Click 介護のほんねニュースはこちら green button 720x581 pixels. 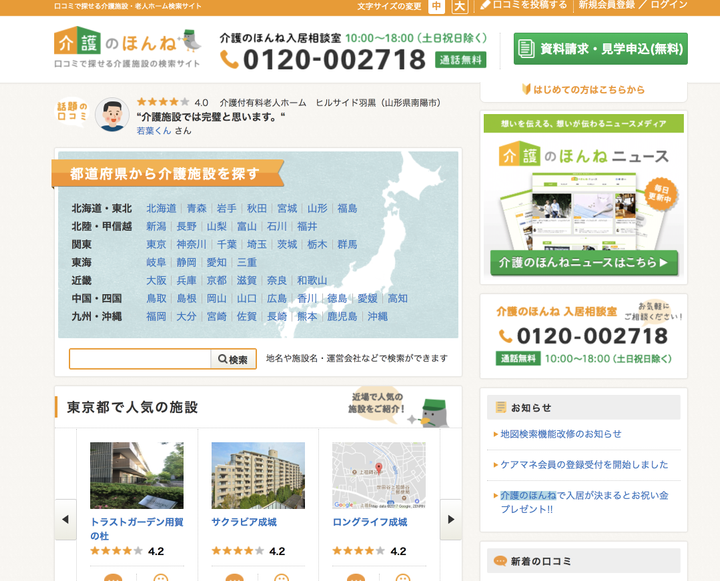[584, 263]
